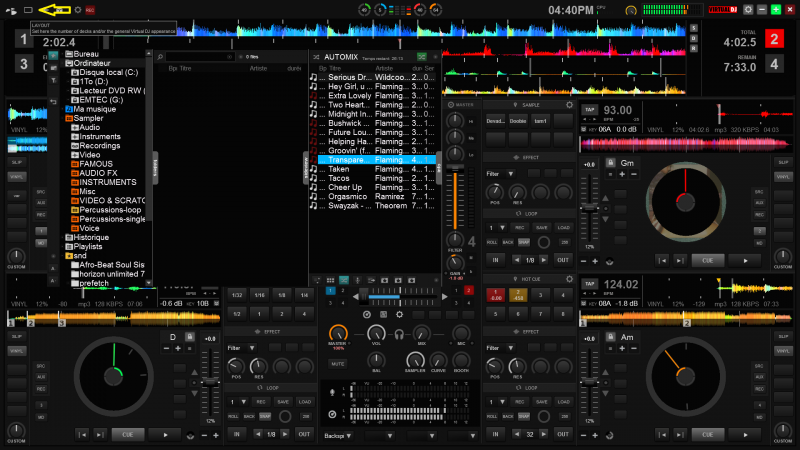Click the browser search input field
The width and height of the screenshot is (800, 450).
199,57
